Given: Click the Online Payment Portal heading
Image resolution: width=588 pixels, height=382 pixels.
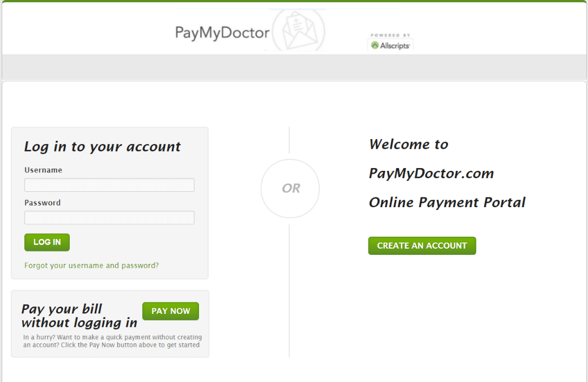Looking at the screenshot, I should click(447, 203).
